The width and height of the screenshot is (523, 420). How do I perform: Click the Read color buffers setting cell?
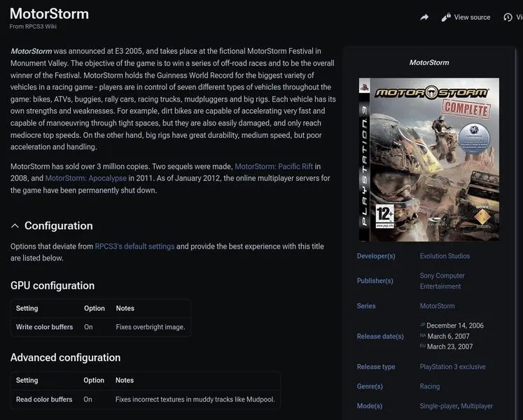[x=44, y=399]
